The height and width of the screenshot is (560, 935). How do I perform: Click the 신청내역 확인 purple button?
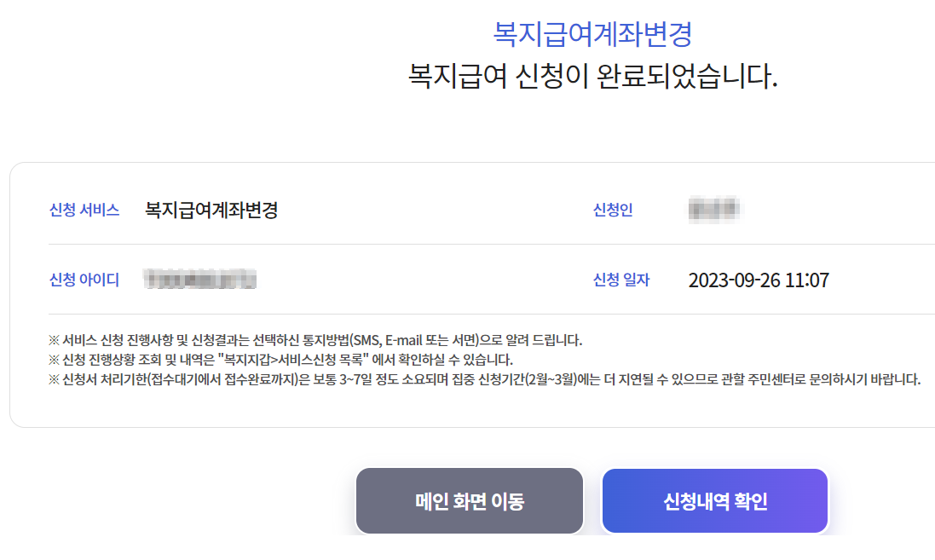point(714,501)
